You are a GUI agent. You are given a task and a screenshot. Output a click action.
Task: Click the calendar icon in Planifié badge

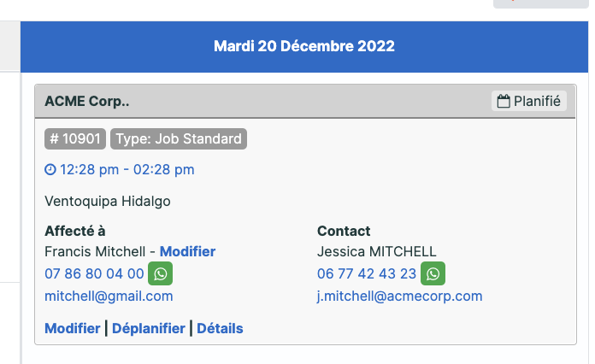click(x=504, y=101)
